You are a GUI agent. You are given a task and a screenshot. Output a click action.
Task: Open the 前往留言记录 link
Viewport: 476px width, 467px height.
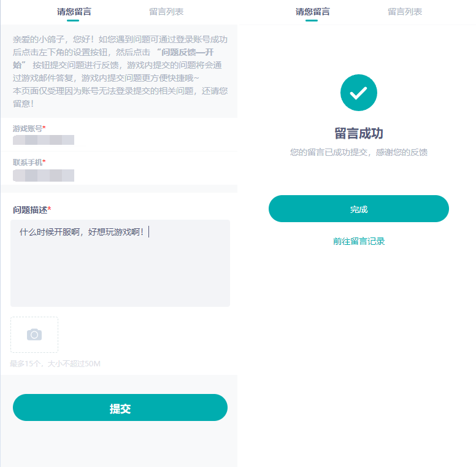[359, 241]
